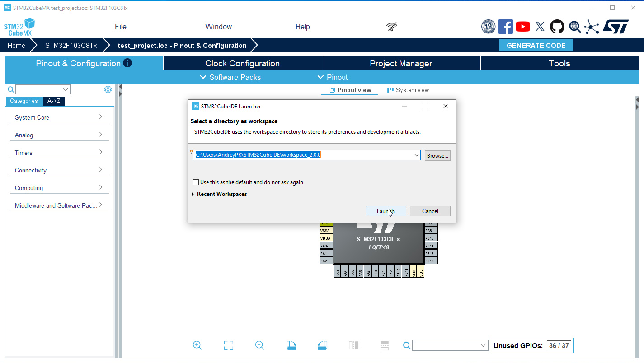Click the ST logo
644x363 pixels.
click(616, 27)
